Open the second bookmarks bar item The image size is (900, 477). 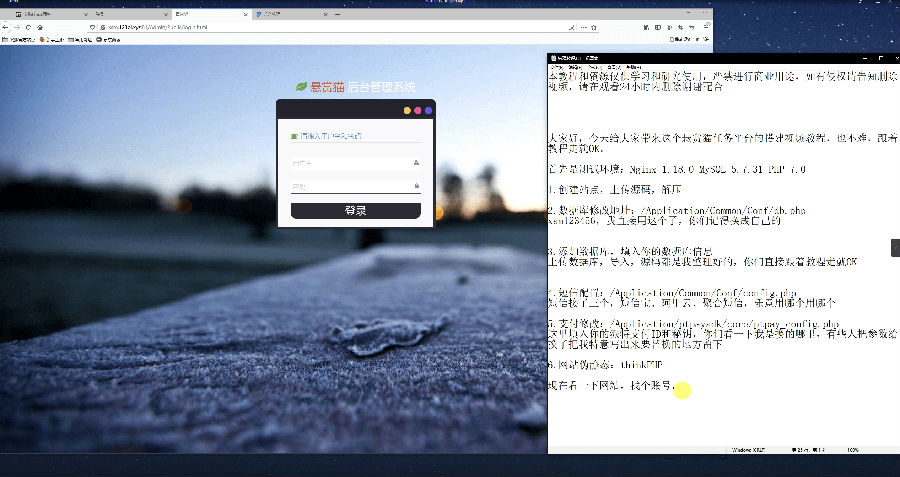click(52, 40)
